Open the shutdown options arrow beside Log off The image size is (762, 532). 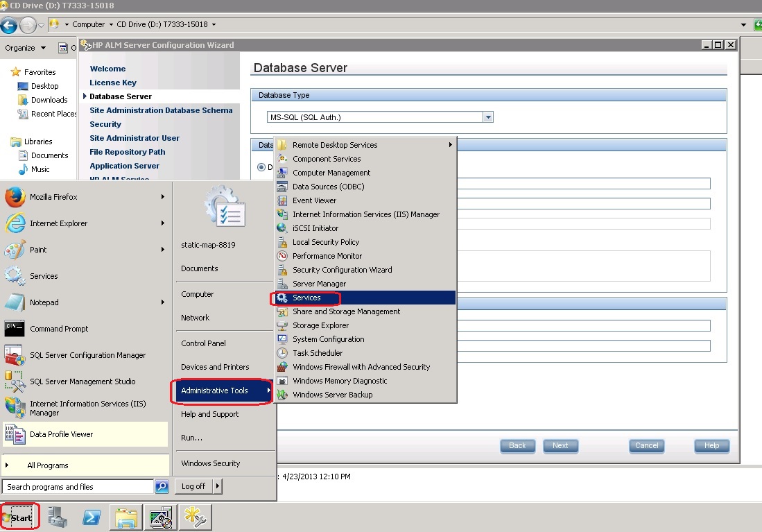pos(217,486)
